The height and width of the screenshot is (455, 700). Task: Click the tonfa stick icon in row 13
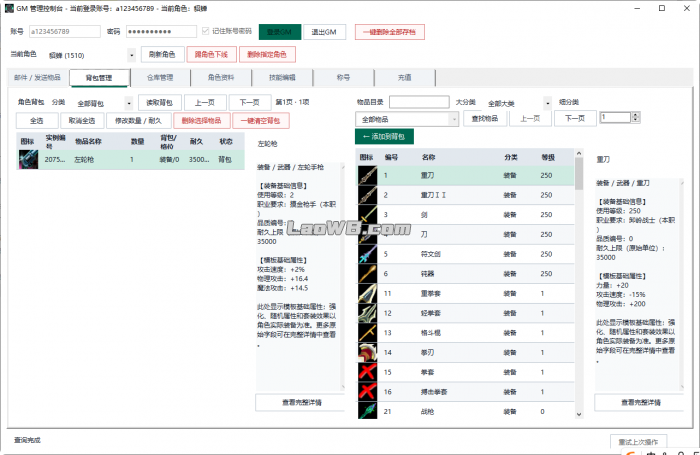367,333
